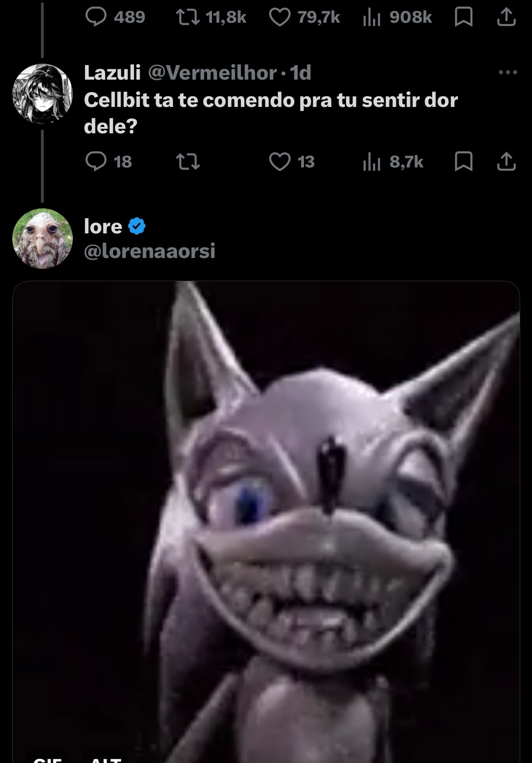
Task: Like Lazuli's reply with 13 likes
Action: [279, 162]
